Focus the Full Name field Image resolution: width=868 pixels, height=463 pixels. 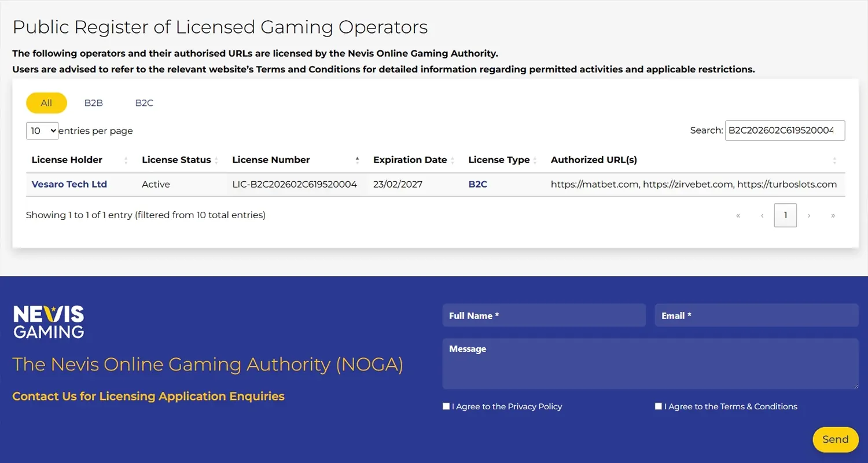tap(544, 315)
